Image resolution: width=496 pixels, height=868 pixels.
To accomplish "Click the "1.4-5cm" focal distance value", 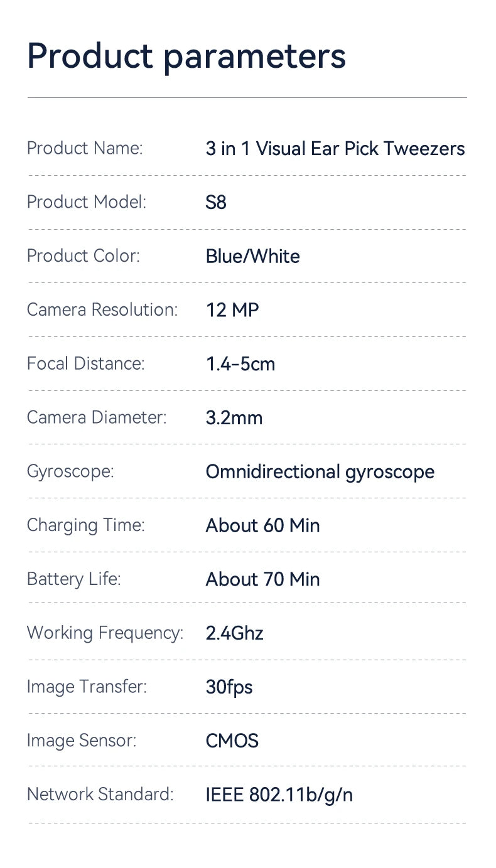I will pyautogui.click(x=240, y=364).
